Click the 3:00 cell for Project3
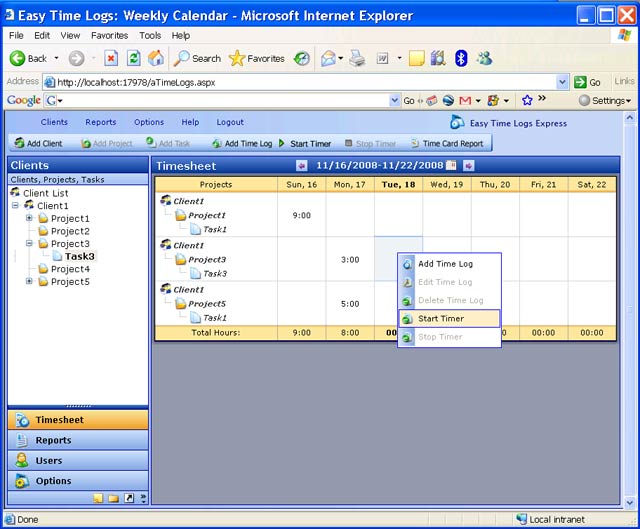 (x=350, y=260)
